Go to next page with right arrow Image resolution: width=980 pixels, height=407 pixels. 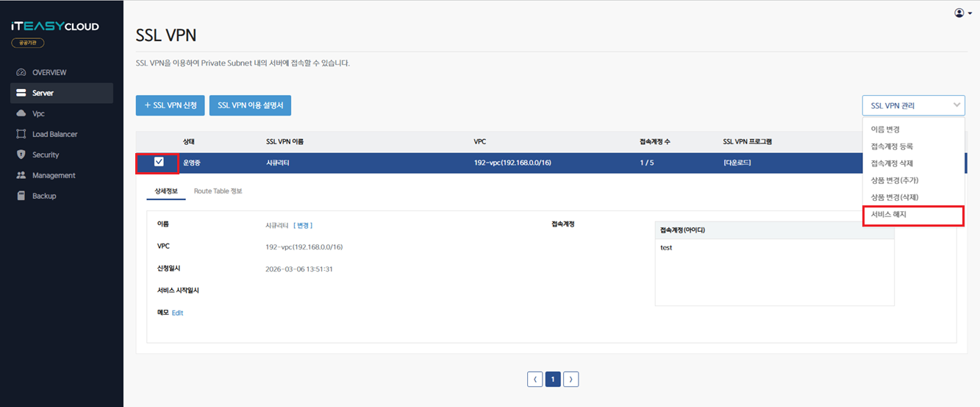(x=571, y=379)
